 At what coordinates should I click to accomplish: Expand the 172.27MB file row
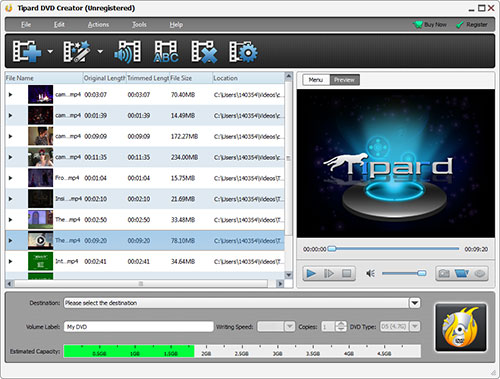[x=11, y=136]
